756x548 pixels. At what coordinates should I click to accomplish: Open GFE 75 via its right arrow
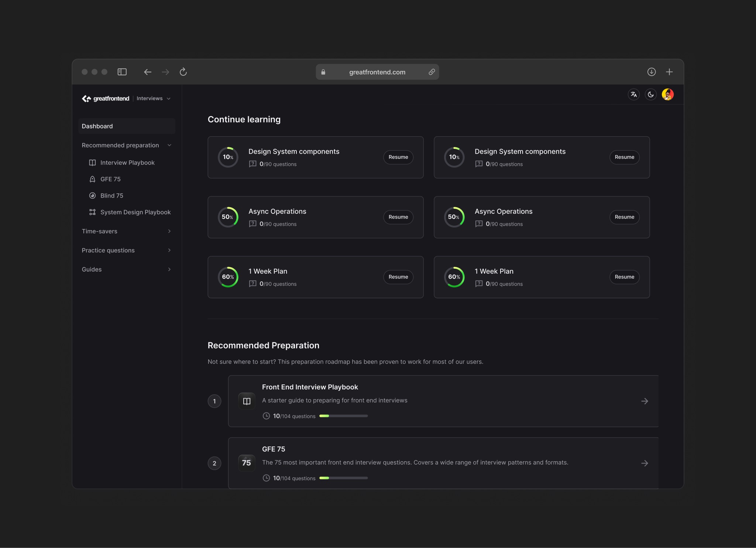[x=645, y=463]
